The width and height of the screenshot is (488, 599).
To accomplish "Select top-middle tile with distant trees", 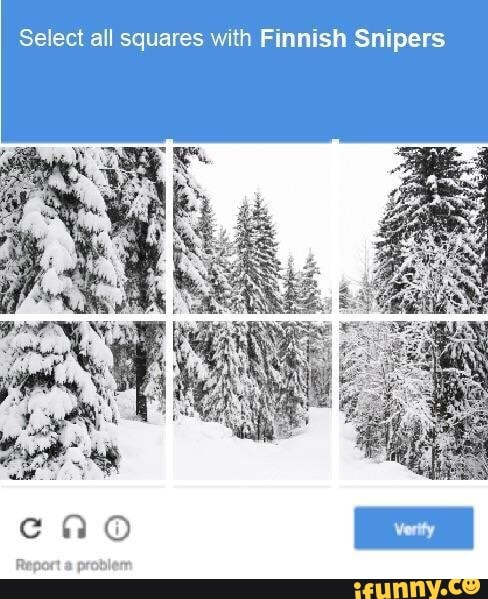I will [x=252, y=230].
